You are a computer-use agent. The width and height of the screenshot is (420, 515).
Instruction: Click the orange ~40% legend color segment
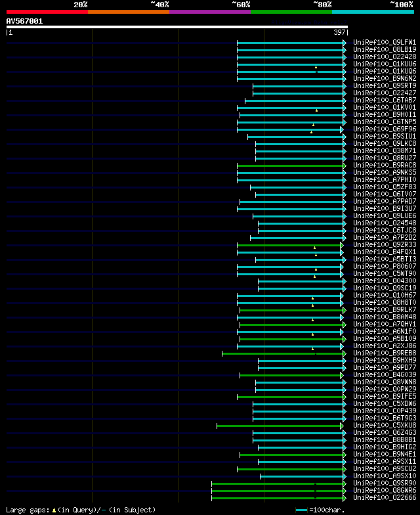coord(129,12)
